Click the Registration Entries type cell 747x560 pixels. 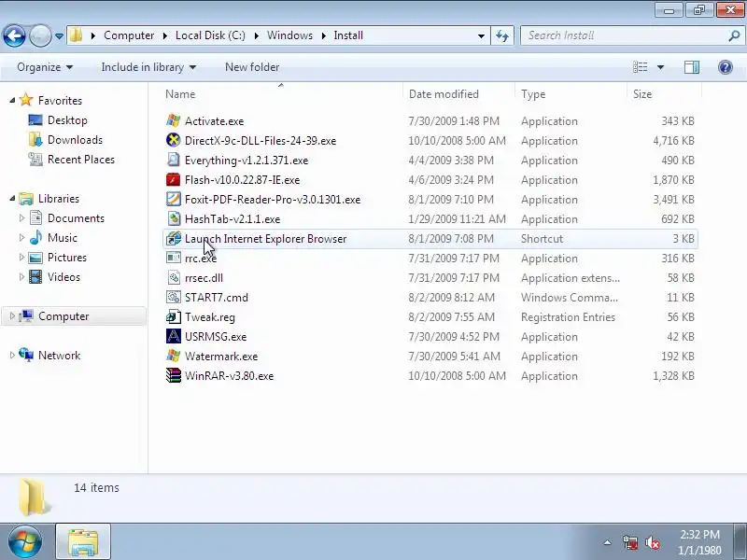tap(568, 316)
